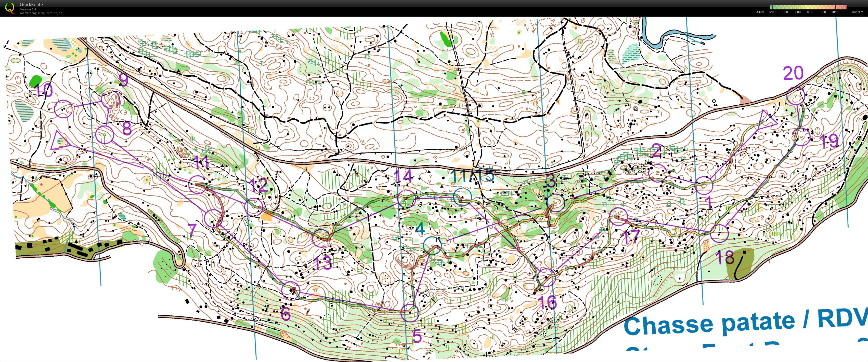868x362 pixels.
Task: Click the 5:00 pace legend value
Action: (x=772, y=12)
